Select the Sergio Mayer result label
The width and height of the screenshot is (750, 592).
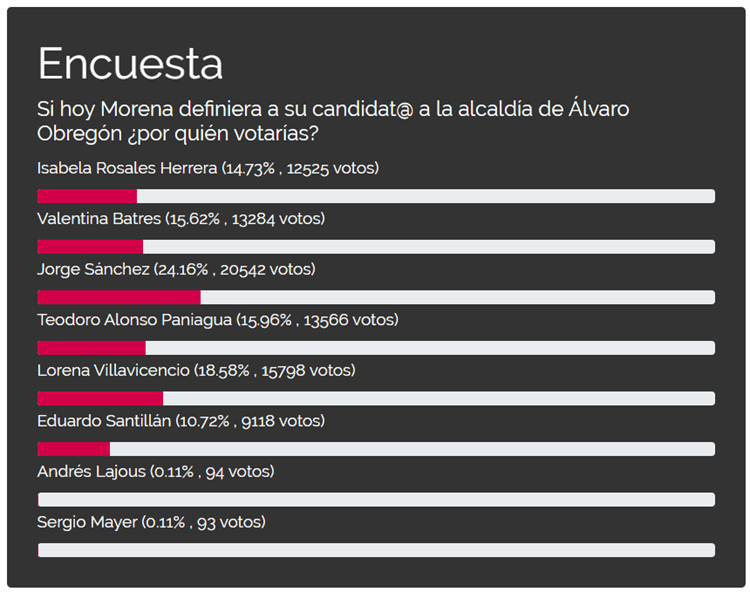[151, 522]
